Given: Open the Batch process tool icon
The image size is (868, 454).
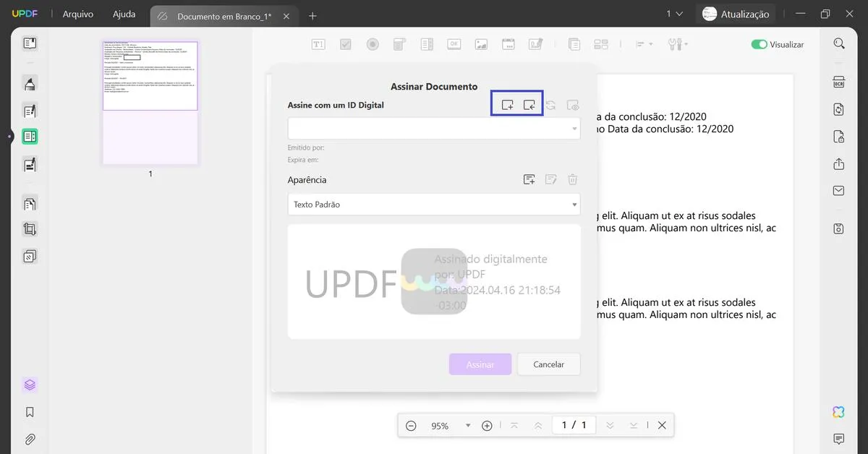Looking at the screenshot, I should pos(30,256).
